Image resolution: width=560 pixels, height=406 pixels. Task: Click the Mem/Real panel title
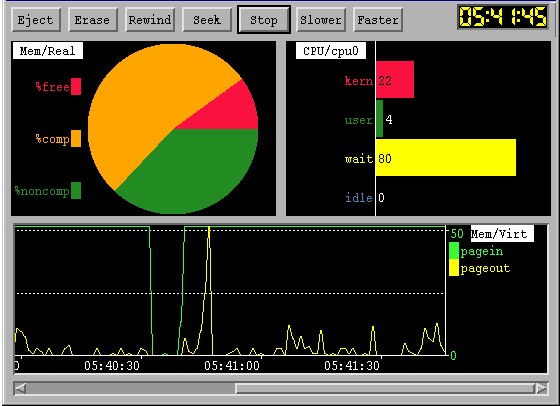coord(48,51)
